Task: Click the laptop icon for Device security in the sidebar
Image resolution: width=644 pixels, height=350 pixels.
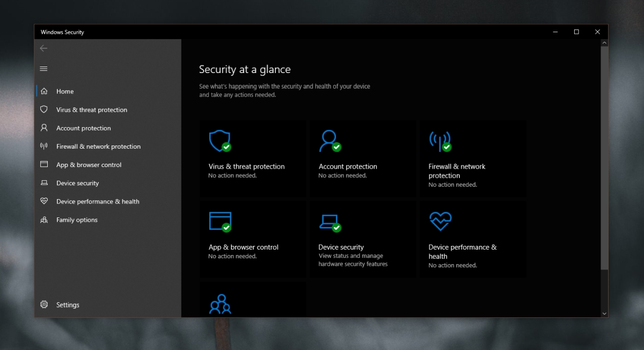Action: click(x=44, y=183)
